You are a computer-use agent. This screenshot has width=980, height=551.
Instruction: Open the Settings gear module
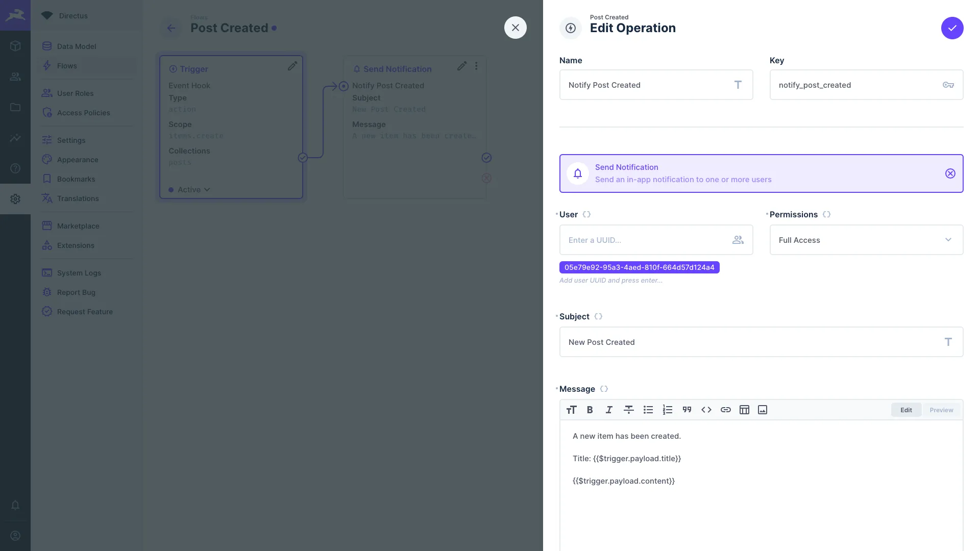pos(15,199)
